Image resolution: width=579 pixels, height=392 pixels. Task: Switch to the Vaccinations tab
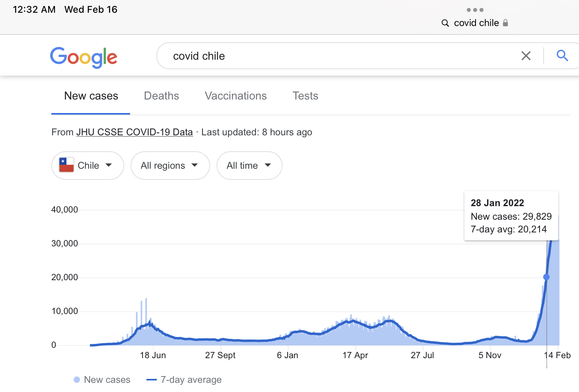click(236, 96)
